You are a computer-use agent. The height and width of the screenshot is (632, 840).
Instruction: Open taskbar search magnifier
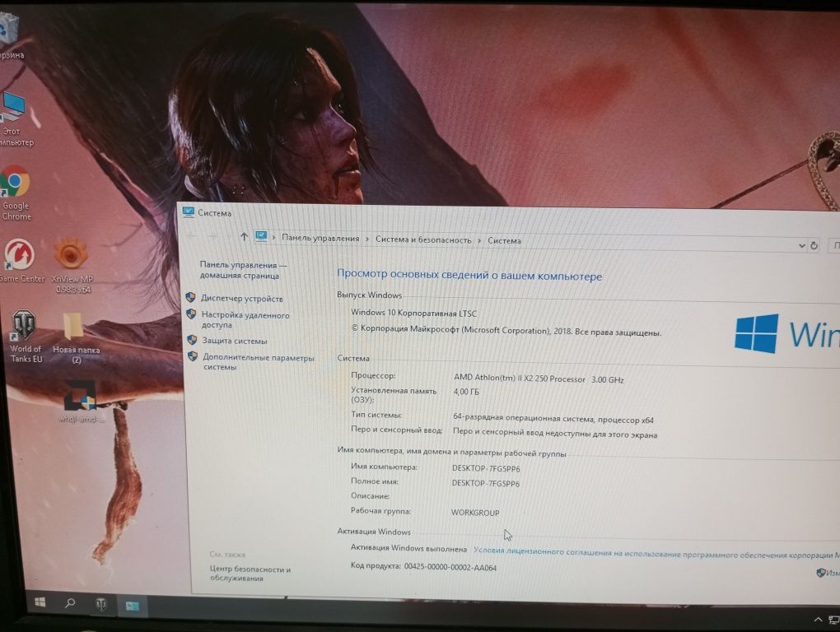70,603
